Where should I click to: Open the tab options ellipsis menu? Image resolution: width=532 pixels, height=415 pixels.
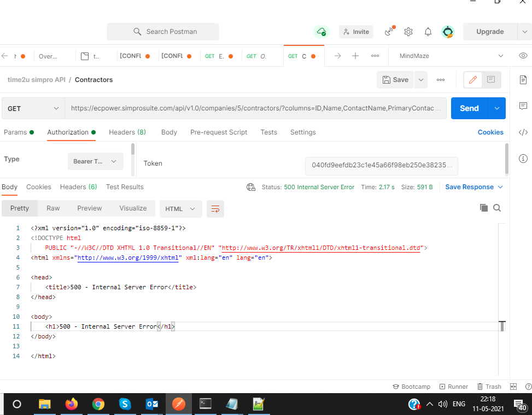[x=375, y=56]
